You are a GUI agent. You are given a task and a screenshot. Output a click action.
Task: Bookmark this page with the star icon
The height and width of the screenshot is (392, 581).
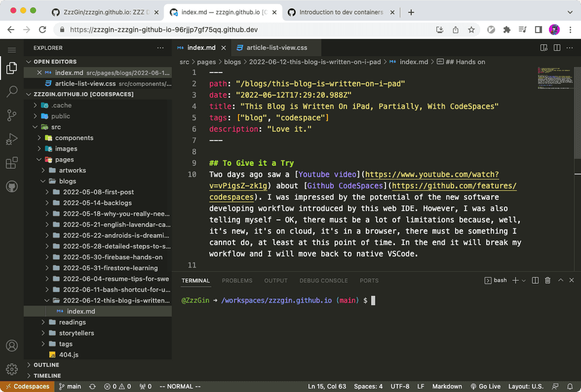point(471,30)
